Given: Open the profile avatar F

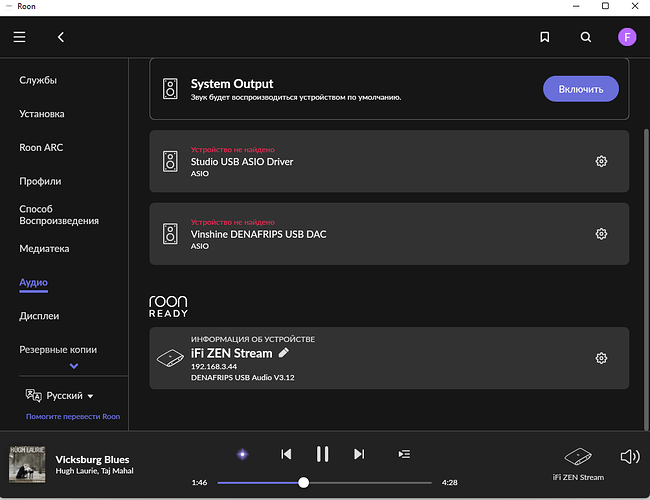Looking at the screenshot, I should [x=627, y=37].
